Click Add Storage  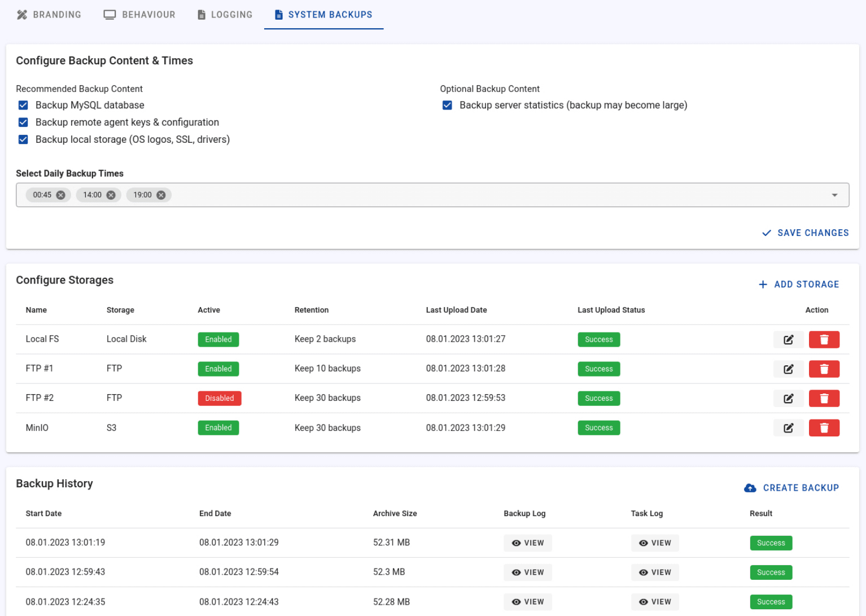[799, 285]
